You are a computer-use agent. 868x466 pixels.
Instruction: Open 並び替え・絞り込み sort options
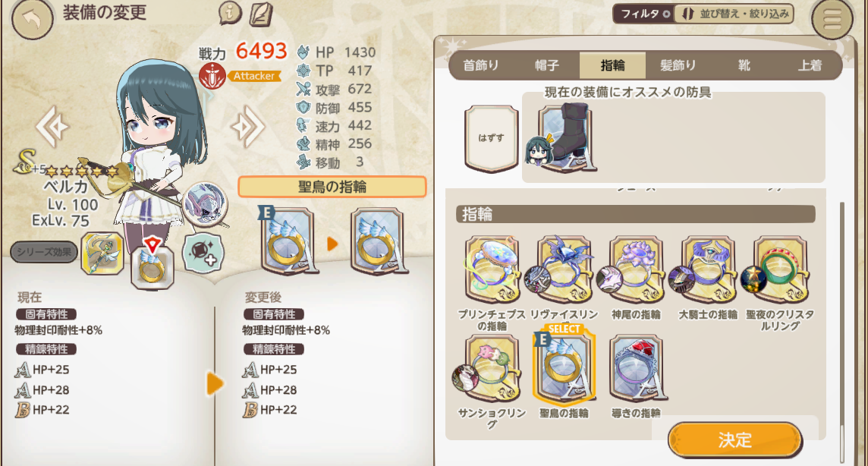[734, 14]
